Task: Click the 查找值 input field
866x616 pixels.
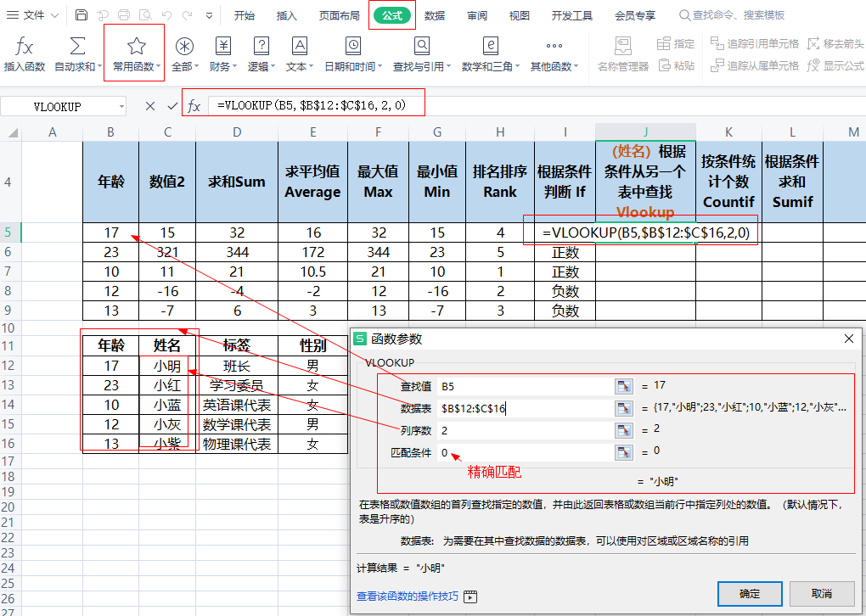Action: 525,386
